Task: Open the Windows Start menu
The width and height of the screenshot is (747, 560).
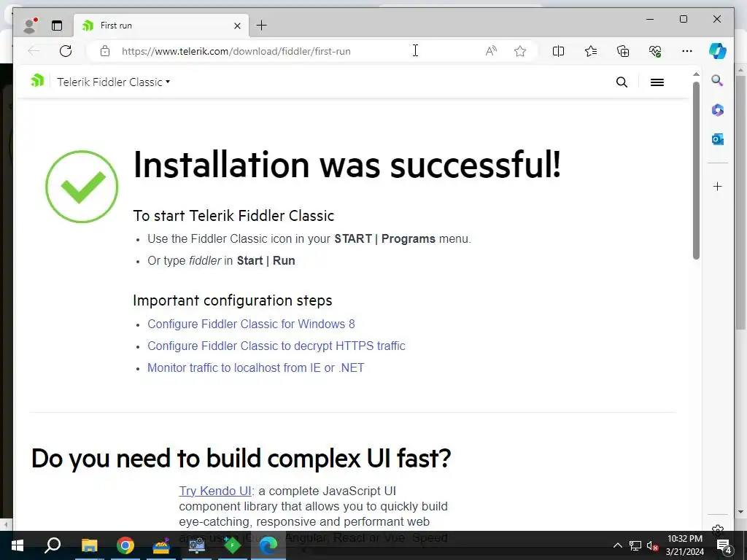Action: click(18, 545)
